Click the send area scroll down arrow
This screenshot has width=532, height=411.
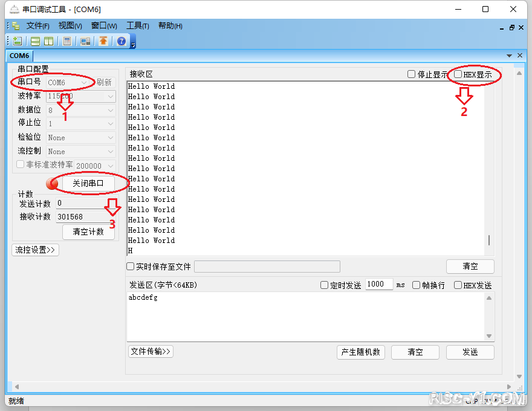(x=489, y=335)
